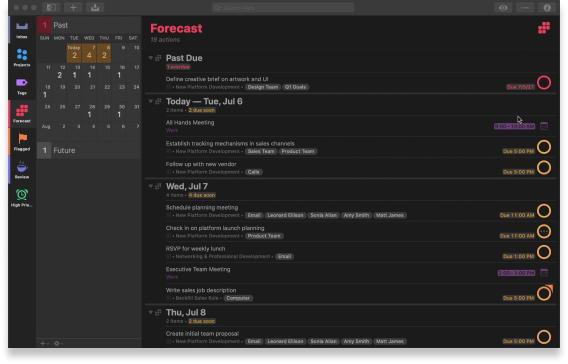568x364 pixels.
Task: Select calendar day 8 with 2 items
Action: point(104,53)
